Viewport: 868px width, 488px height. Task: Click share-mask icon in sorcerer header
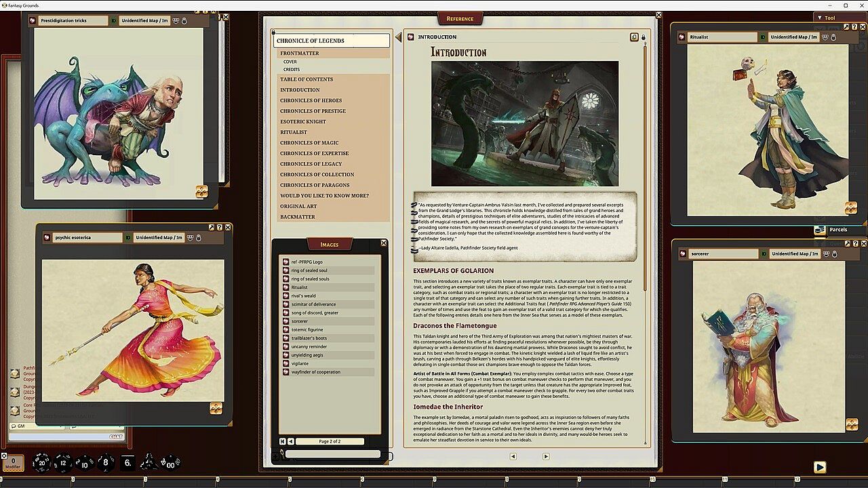click(827, 253)
